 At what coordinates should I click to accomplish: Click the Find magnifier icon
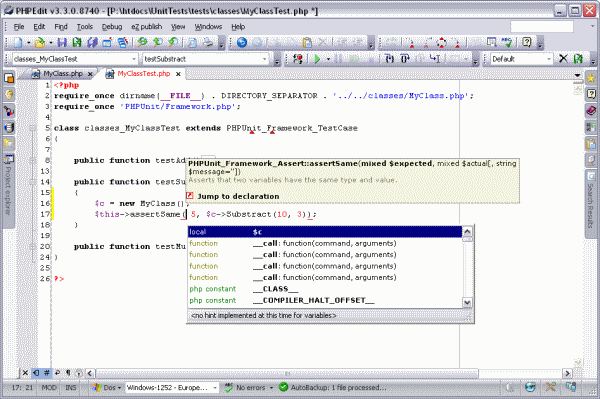click(x=142, y=42)
